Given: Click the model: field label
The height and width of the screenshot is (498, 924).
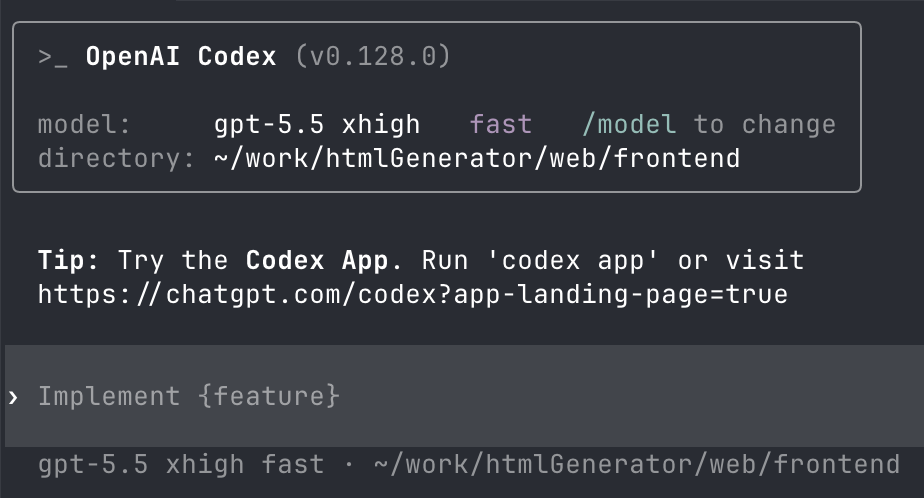Looking at the screenshot, I should [84, 124].
